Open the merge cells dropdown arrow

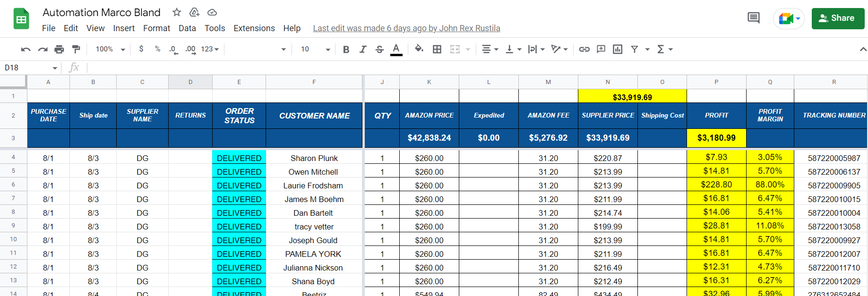click(468, 49)
